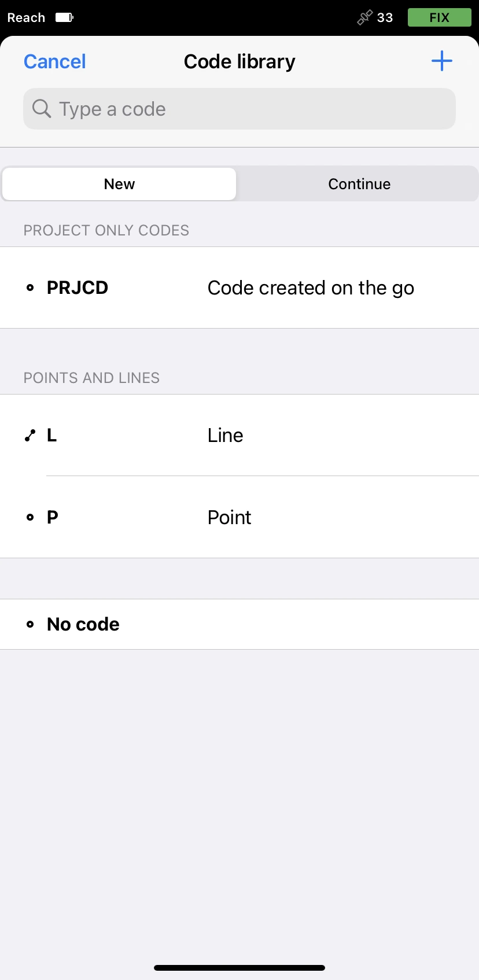Image resolution: width=479 pixels, height=980 pixels.
Task: Tap the satellite count icon in status bar
Action: [x=364, y=17]
